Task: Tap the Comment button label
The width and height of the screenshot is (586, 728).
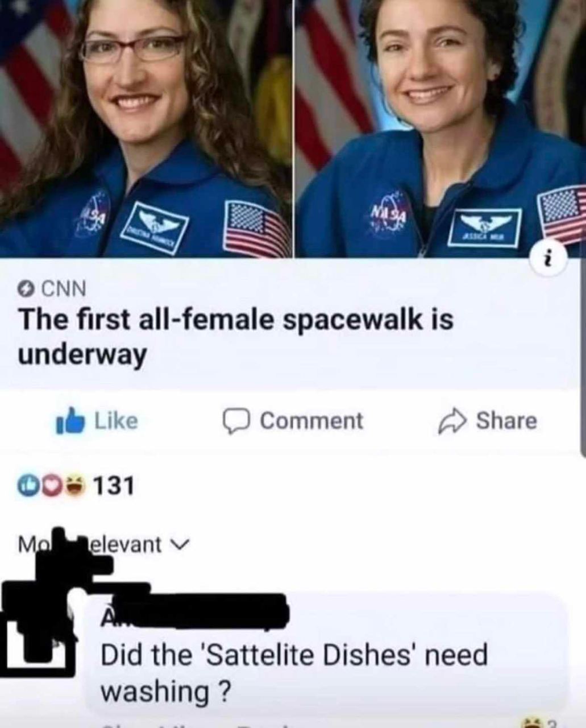Action: coord(311,421)
